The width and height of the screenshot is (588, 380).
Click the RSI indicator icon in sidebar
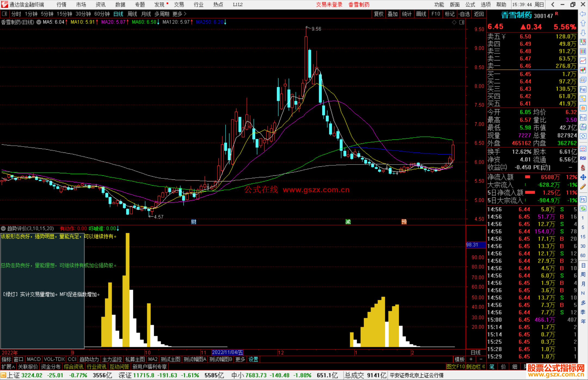[x=583, y=158]
